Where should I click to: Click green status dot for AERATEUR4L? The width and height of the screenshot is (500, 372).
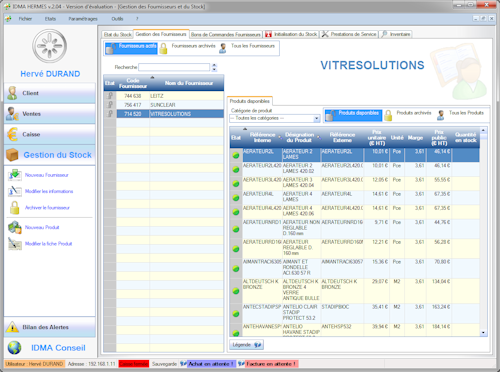tap(236, 198)
